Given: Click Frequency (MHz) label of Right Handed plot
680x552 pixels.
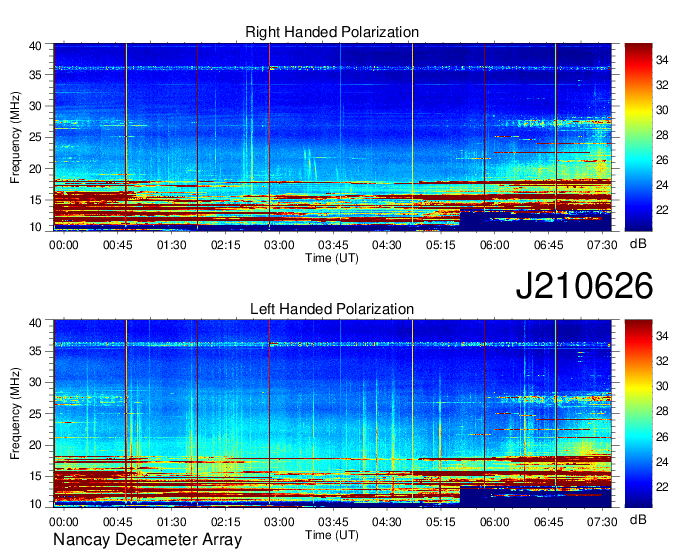Looking at the screenshot, I should [15, 137].
